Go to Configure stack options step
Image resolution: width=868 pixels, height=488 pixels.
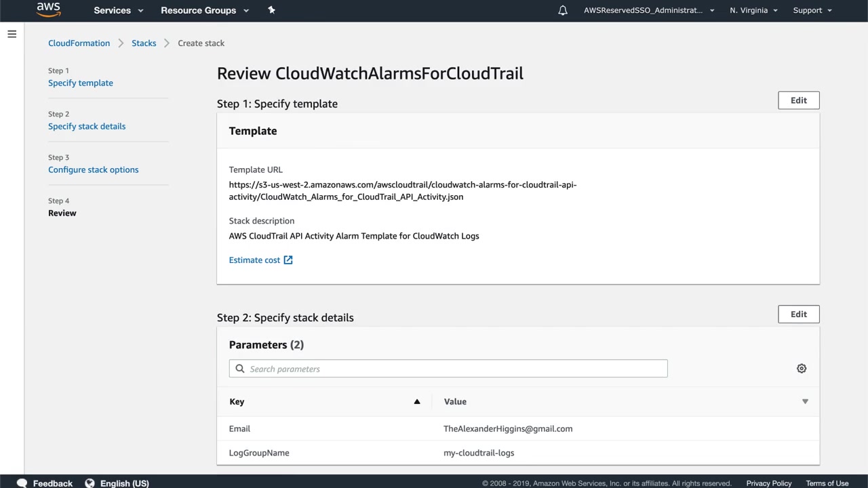point(93,169)
